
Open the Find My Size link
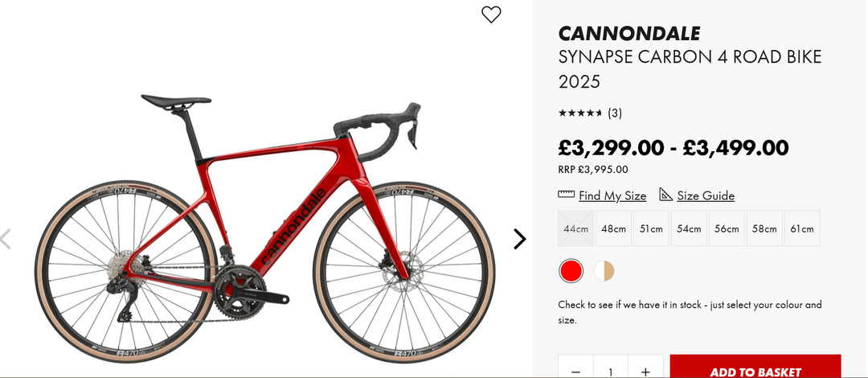pos(612,195)
